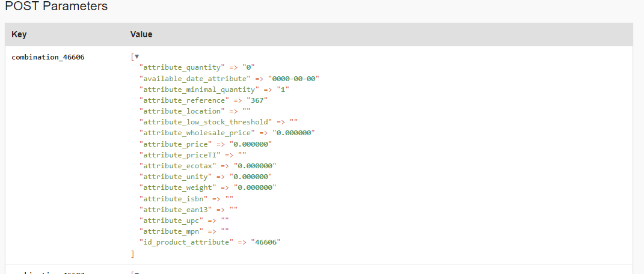Select the "46606" id value
Viewport: 644px width, 274px height.
click(266, 242)
